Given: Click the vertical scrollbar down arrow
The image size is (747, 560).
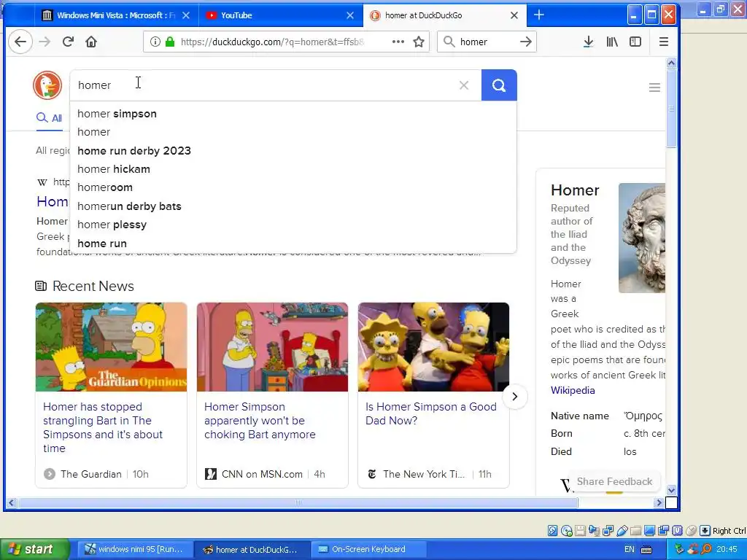Looking at the screenshot, I should click(671, 490).
